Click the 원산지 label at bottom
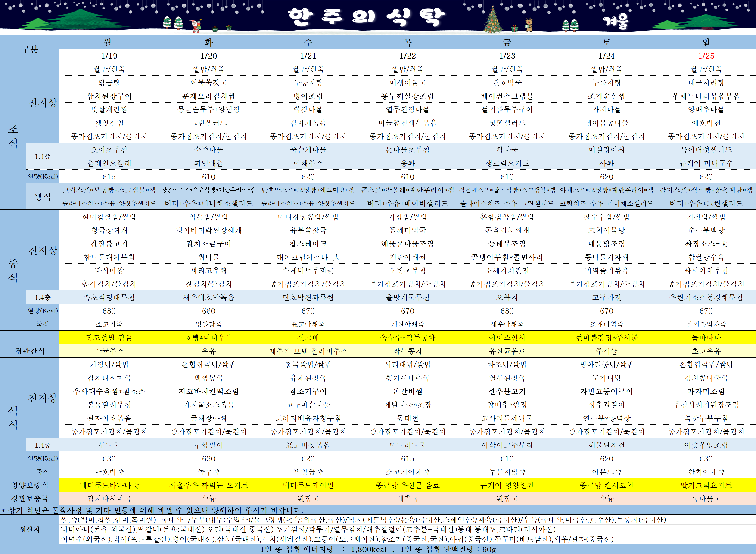The width and height of the screenshot is (756, 554). click(x=29, y=529)
